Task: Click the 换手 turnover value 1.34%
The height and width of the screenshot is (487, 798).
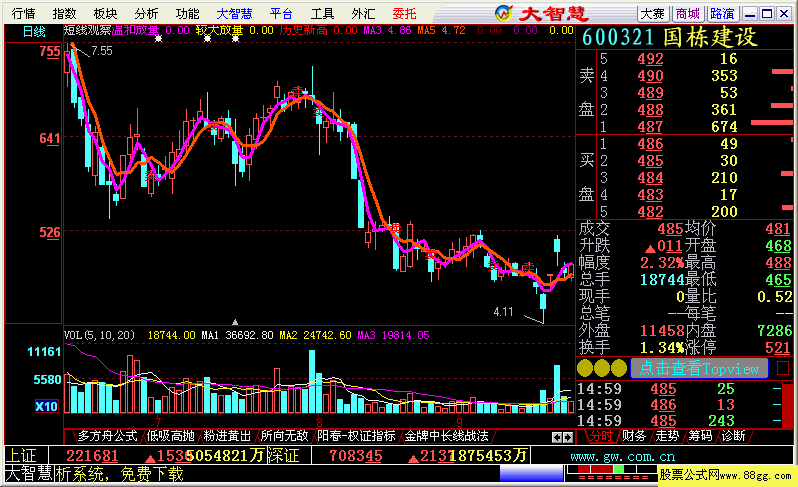Action: coord(662,348)
